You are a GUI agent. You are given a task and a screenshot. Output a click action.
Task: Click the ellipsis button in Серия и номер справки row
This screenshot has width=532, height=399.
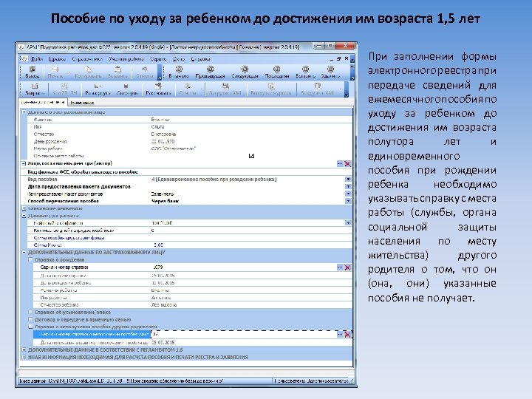pyautogui.click(x=340, y=267)
